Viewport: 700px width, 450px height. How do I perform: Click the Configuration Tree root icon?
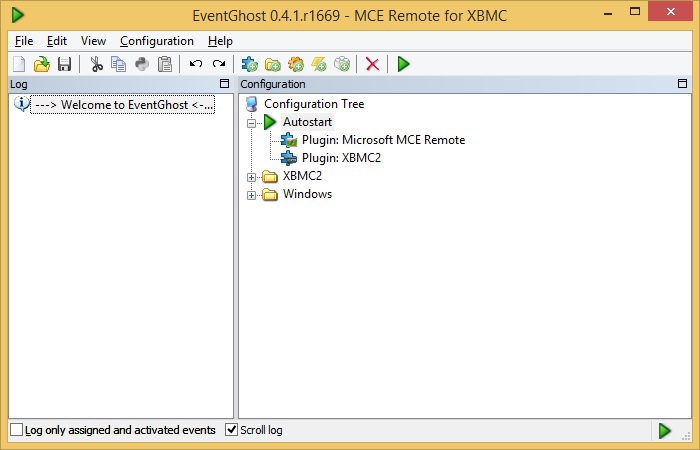252,104
